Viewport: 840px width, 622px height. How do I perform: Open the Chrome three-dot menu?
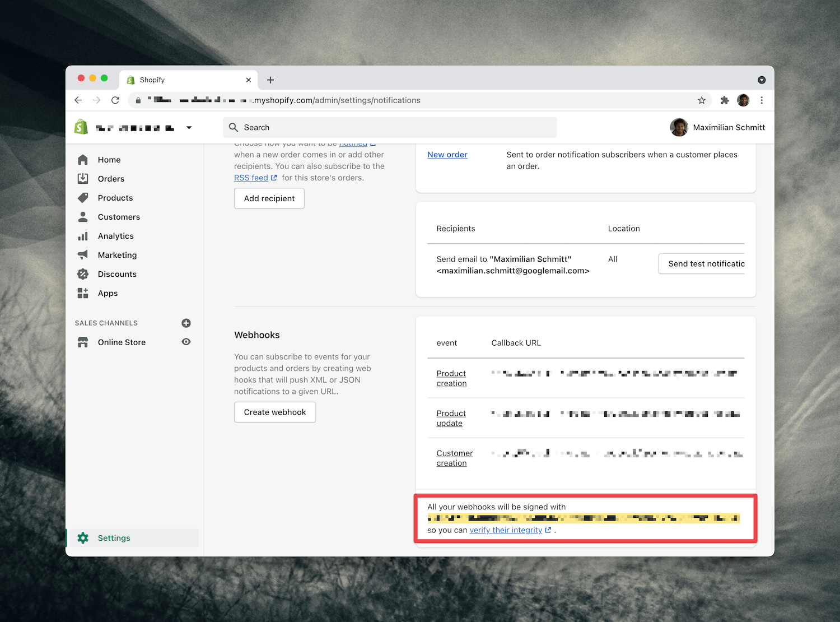(x=762, y=100)
